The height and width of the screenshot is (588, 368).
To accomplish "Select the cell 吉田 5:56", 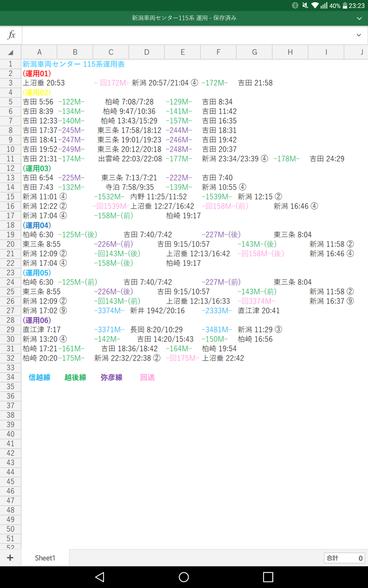I will point(38,102).
